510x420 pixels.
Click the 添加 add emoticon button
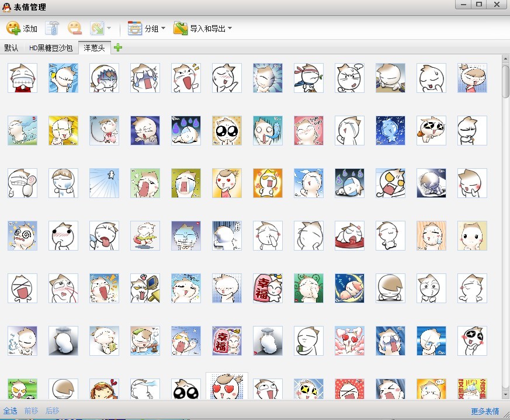click(22, 28)
